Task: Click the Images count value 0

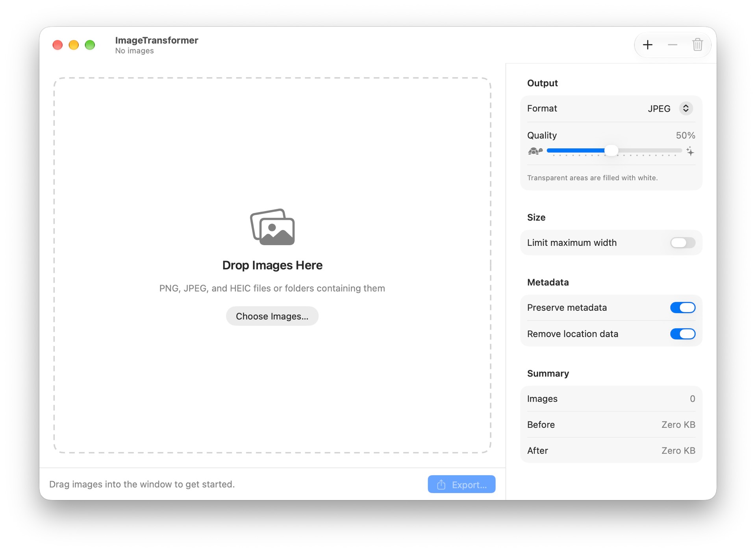Action: (x=693, y=399)
